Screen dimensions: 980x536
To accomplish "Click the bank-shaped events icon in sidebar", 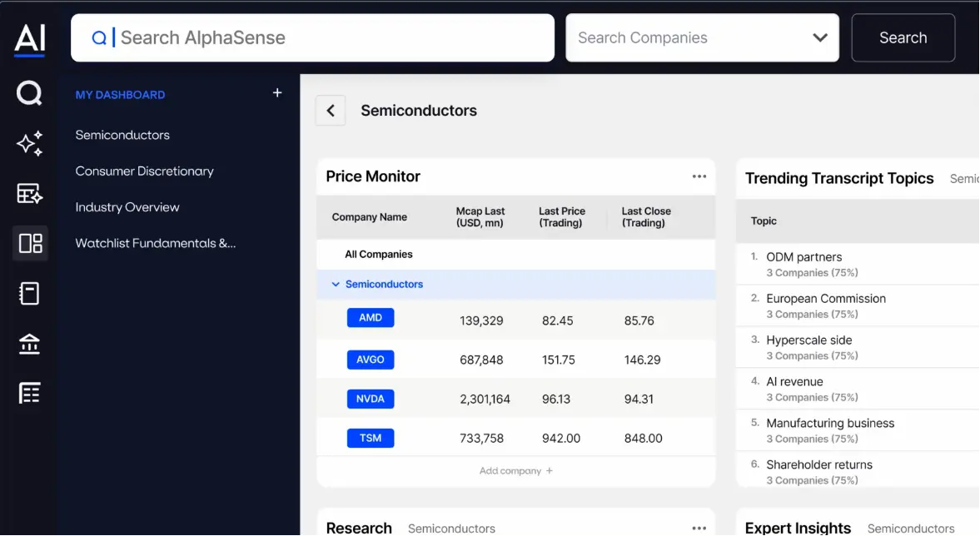I will (28, 343).
